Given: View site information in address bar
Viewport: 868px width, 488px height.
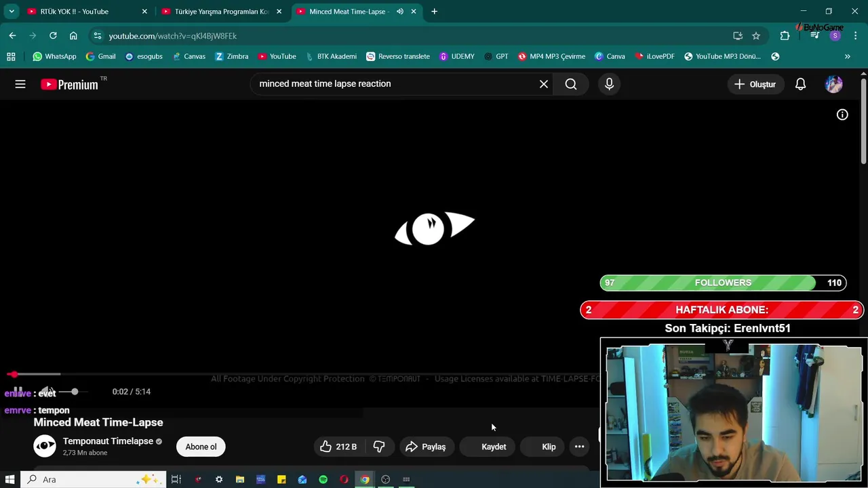Looking at the screenshot, I should 98,36.
